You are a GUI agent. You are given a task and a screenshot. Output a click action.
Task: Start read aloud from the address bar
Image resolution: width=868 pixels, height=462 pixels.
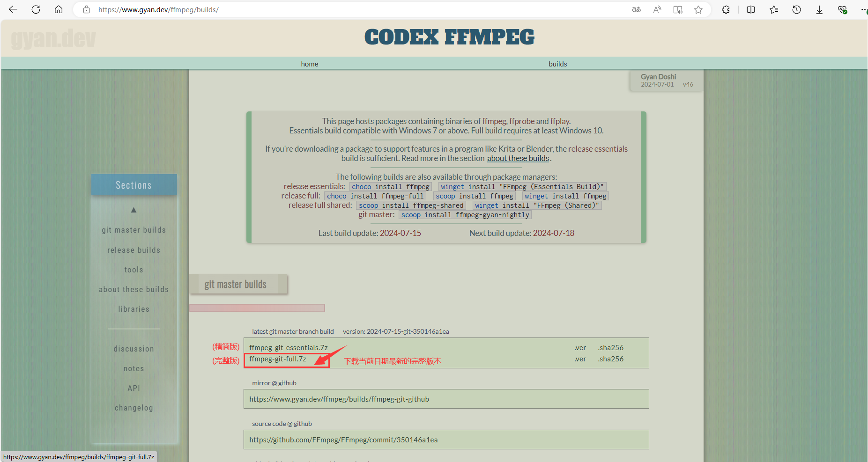657,9
